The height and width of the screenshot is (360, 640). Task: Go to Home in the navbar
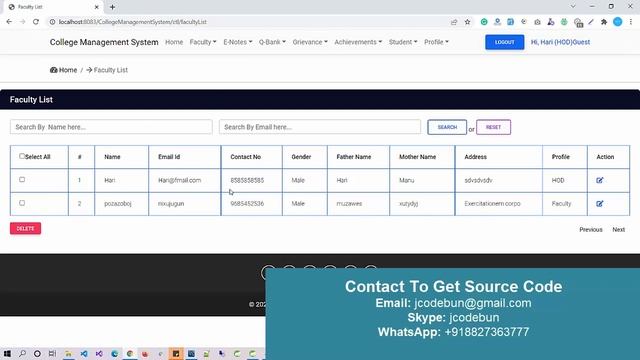(x=174, y=42)
